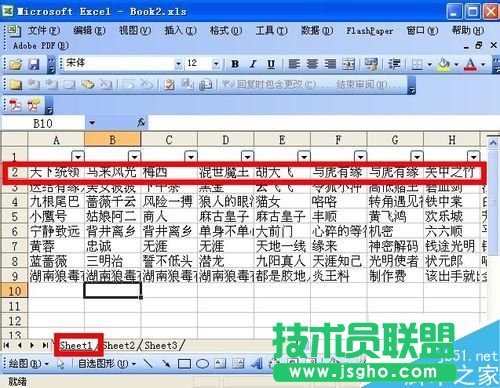Open the font name dropdown showing 宋体
Image resolution: width=500 pixels, height=388 pixels.
pos(179,64)
